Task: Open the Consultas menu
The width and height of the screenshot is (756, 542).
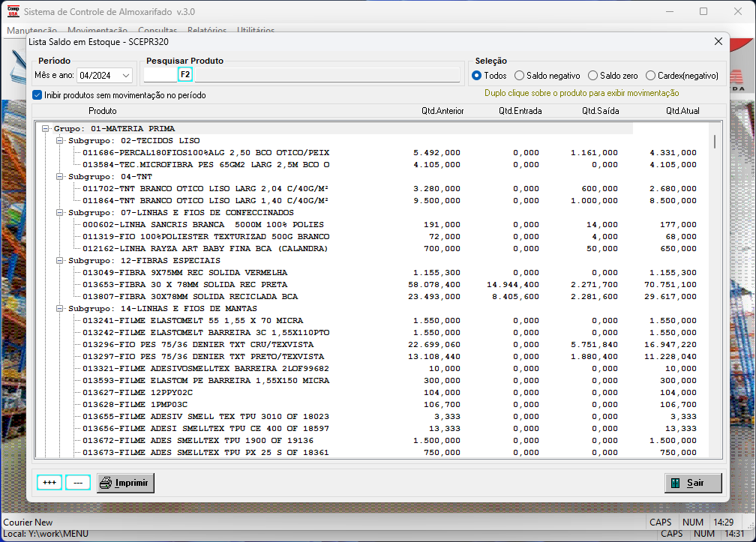Action: click(157, 30)
